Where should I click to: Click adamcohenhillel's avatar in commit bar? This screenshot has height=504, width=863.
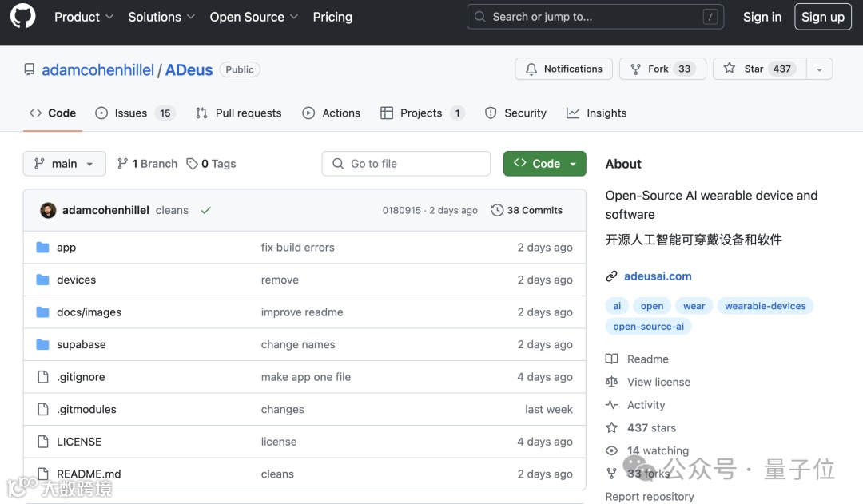click(x=49, y=210)
